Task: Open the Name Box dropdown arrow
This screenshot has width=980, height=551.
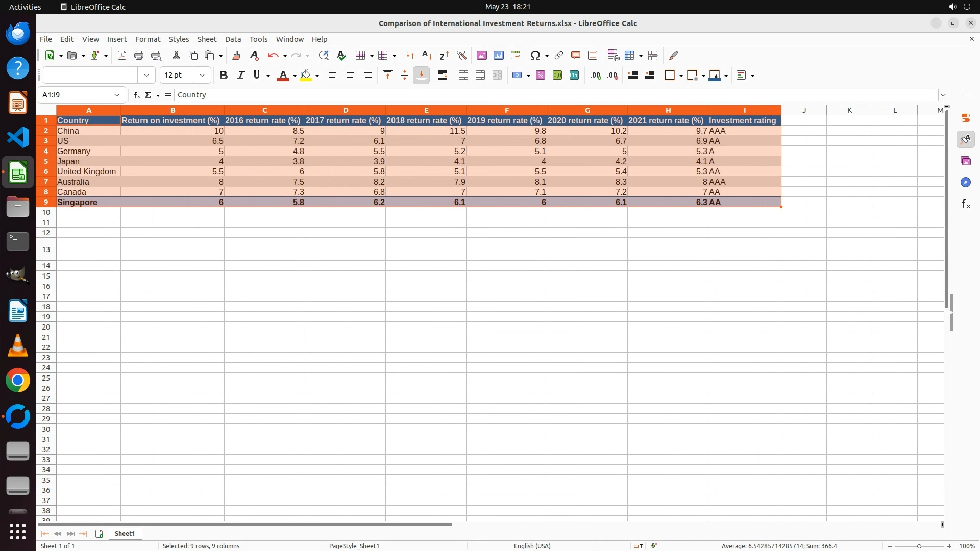Action: click(x=117, y=95)
